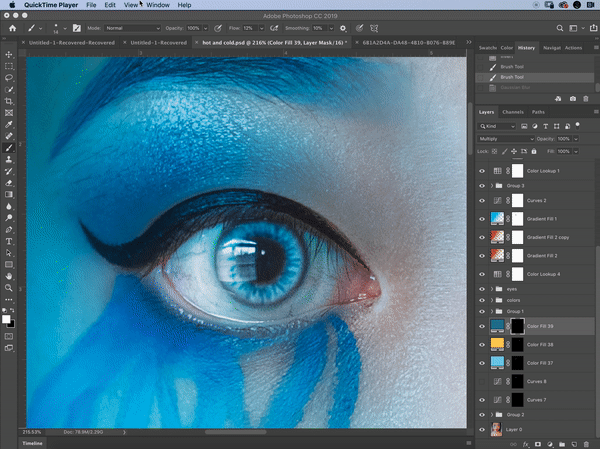Select the Clone Stamp tool

pyautogui.click(x=9, y=159)
